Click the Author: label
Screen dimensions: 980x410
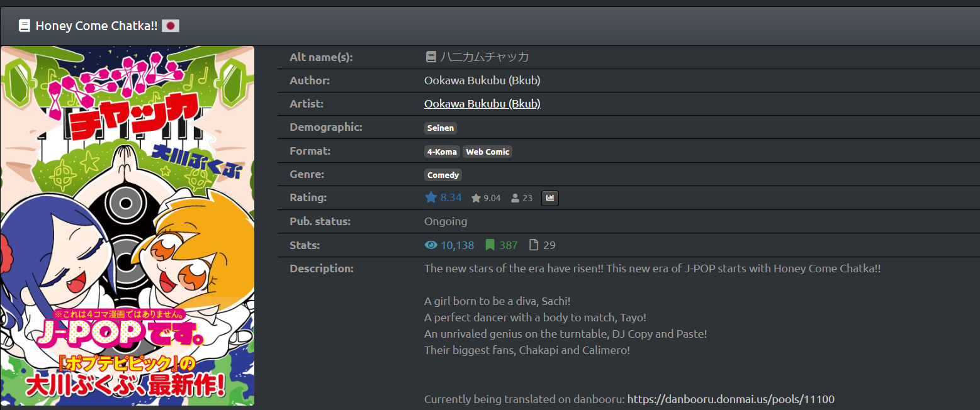click(x=310, y=80)
